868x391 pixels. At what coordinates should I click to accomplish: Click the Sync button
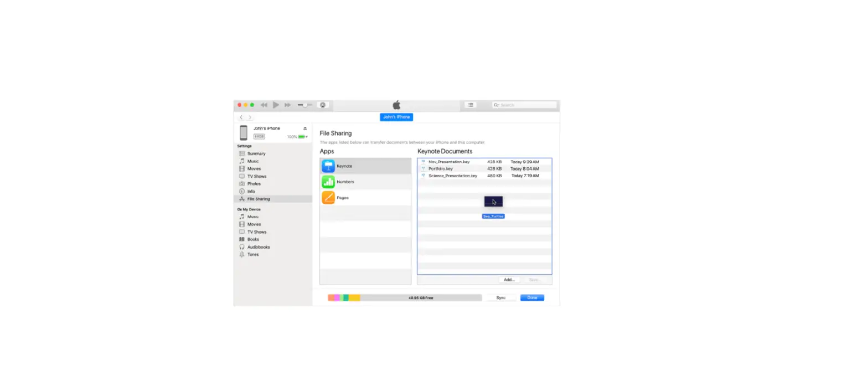(501, 298)
